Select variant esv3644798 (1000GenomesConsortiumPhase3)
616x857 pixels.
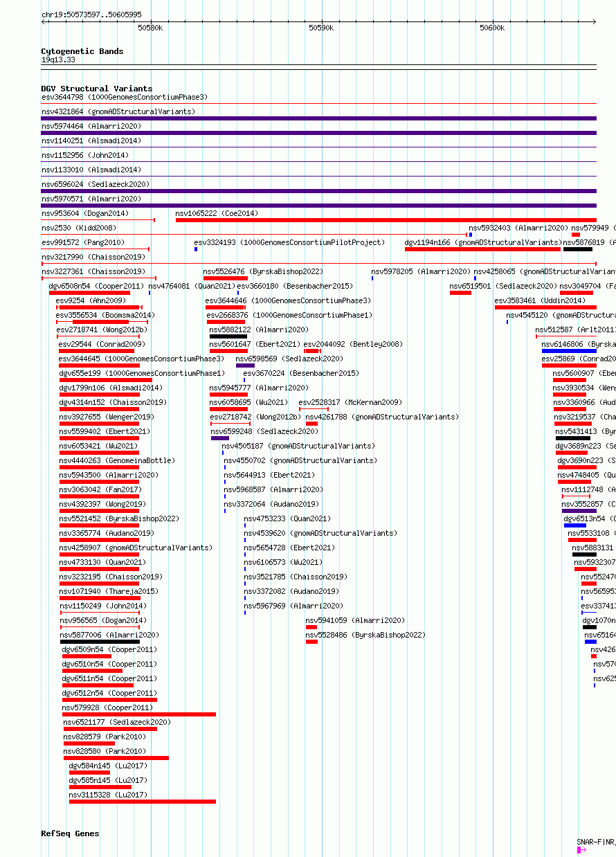[x=125, y=97]
